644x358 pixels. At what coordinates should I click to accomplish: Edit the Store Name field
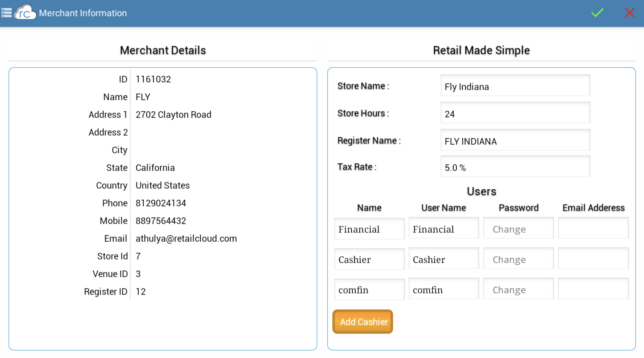515,85
